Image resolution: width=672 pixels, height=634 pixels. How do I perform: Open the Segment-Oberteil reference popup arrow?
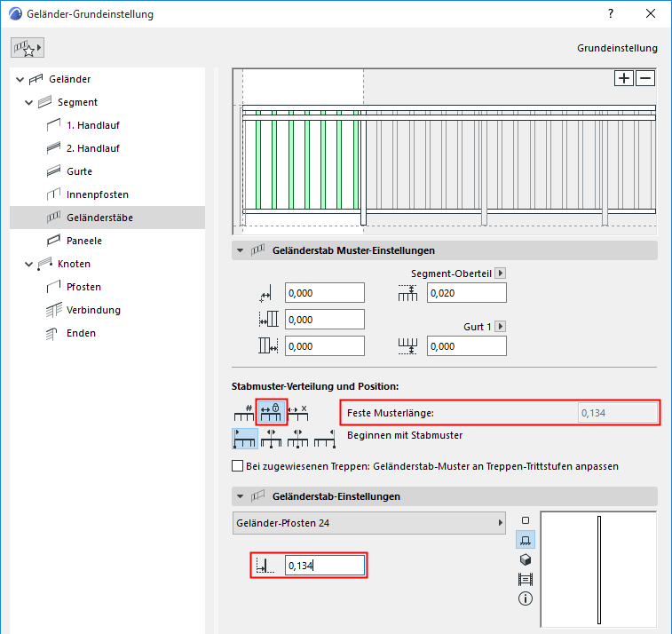click(x=500, y=273)
